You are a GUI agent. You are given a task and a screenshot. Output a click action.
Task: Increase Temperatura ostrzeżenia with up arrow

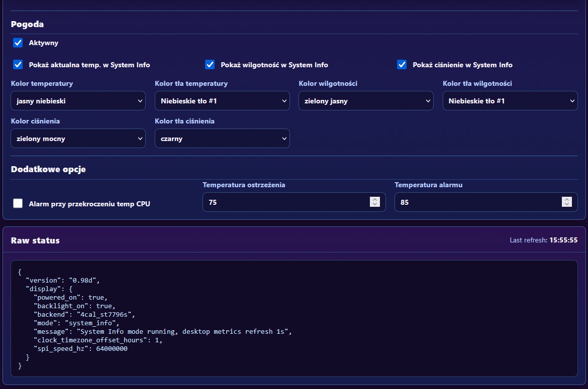tap(374, 200)
